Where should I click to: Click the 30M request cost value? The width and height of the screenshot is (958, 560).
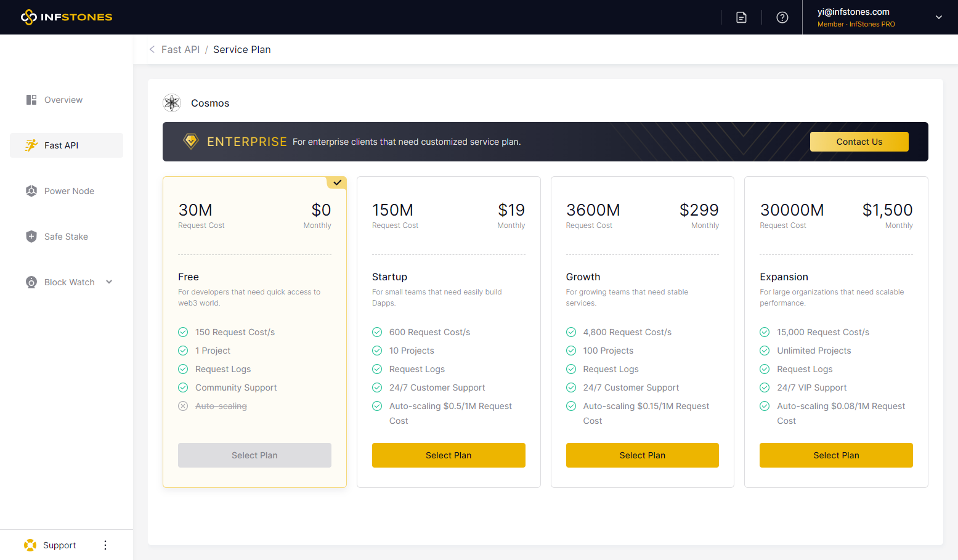point(195,210)
